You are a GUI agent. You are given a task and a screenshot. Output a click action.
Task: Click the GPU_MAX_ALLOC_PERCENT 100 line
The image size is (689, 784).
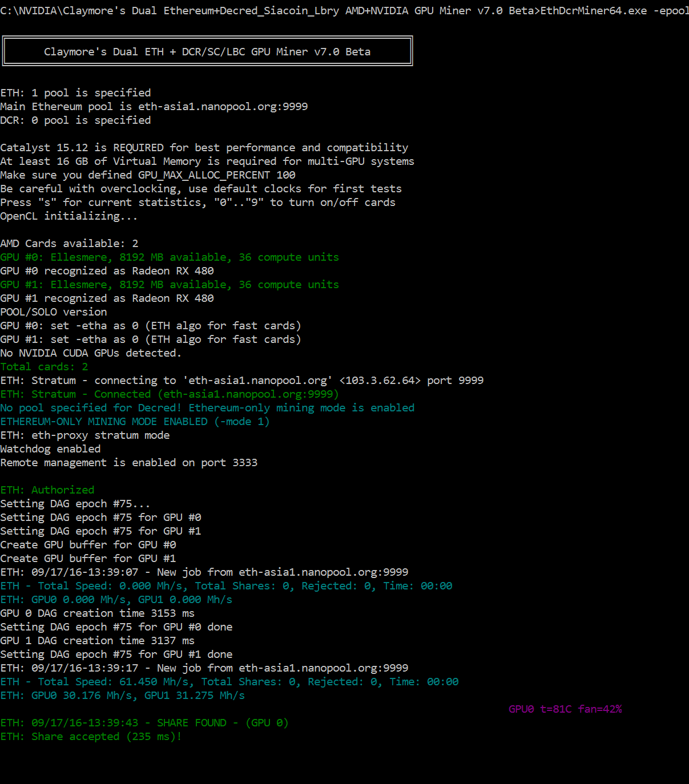pyautogui.click(x=148, y=175)
